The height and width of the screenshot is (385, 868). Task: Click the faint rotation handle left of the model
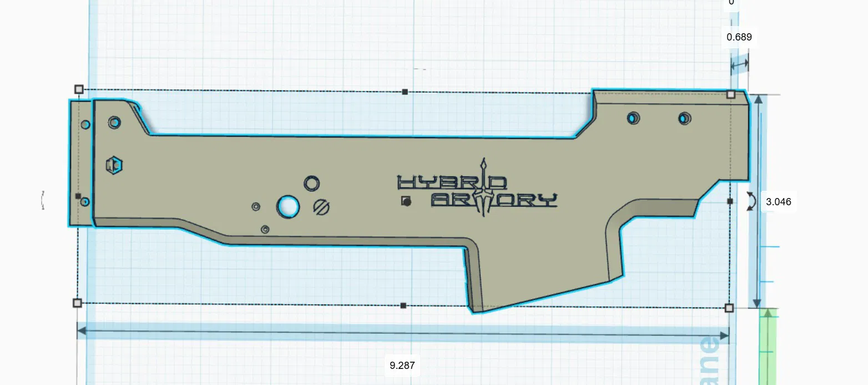pyautogui.click(x=43, y=200)
